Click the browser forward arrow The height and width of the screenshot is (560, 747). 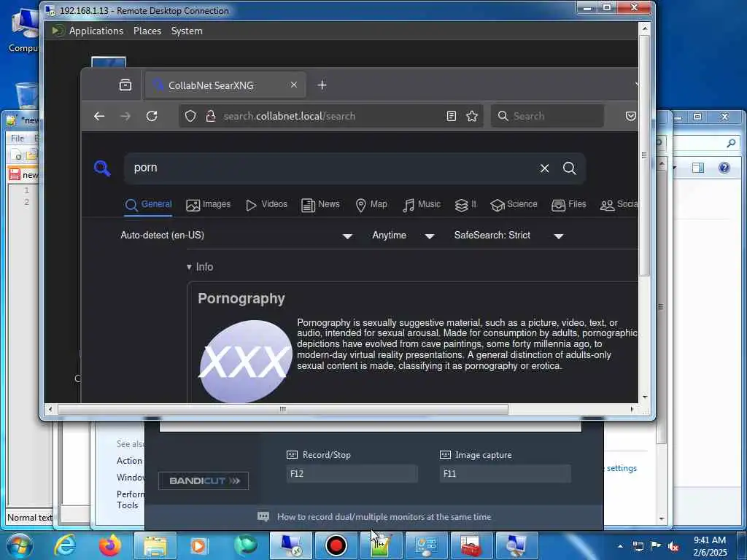(x=125, y=116)
